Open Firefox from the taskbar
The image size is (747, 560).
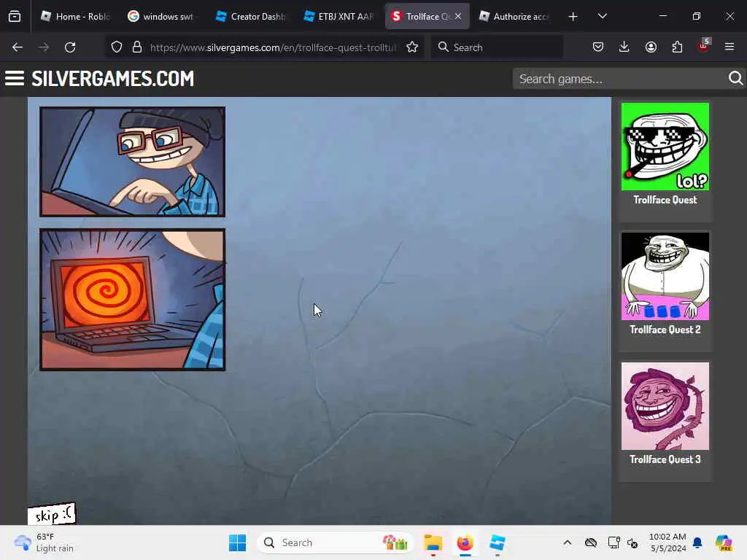tap(465, 542)
